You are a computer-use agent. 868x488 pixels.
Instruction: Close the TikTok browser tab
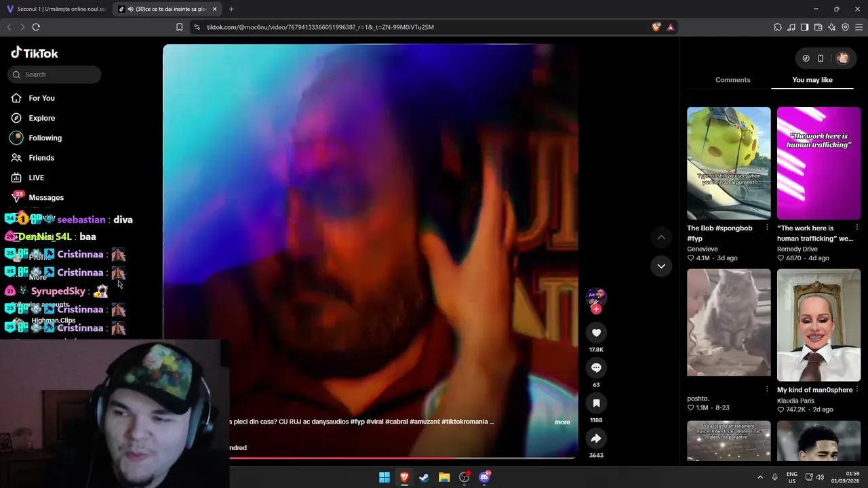pyautogui.click(x=215, y=9)
